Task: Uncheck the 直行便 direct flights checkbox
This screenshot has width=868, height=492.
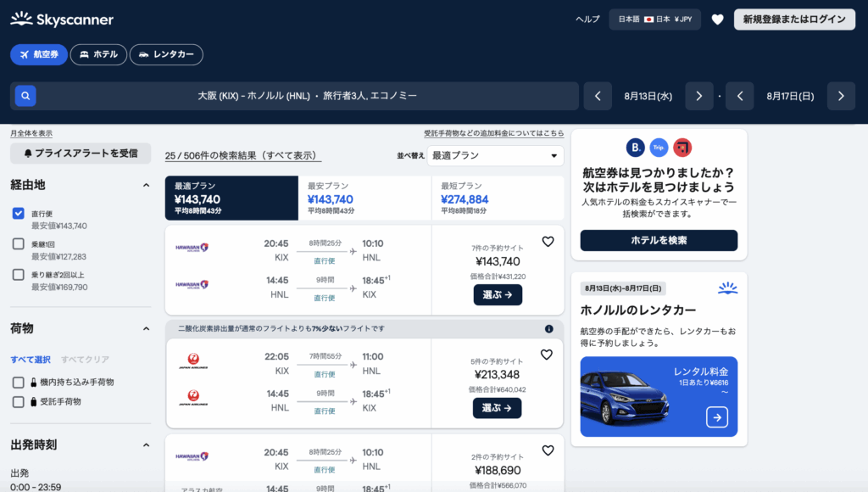Action: 19,213
